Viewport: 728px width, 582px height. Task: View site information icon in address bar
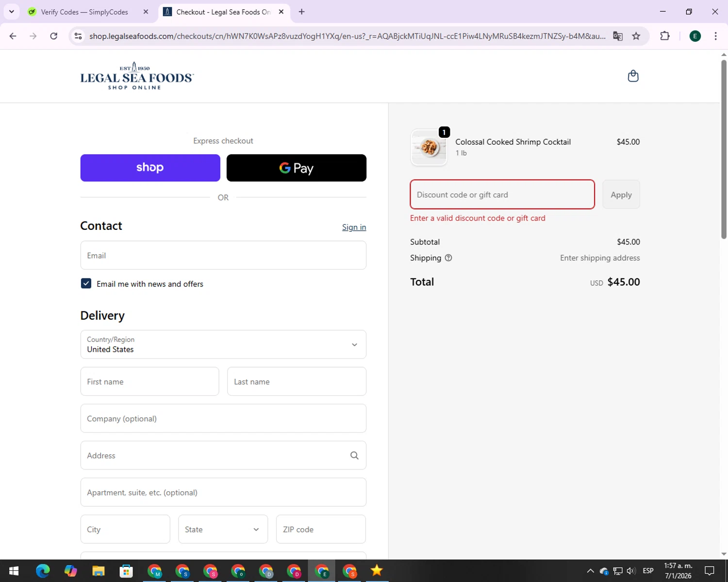[x=78, y=36]
